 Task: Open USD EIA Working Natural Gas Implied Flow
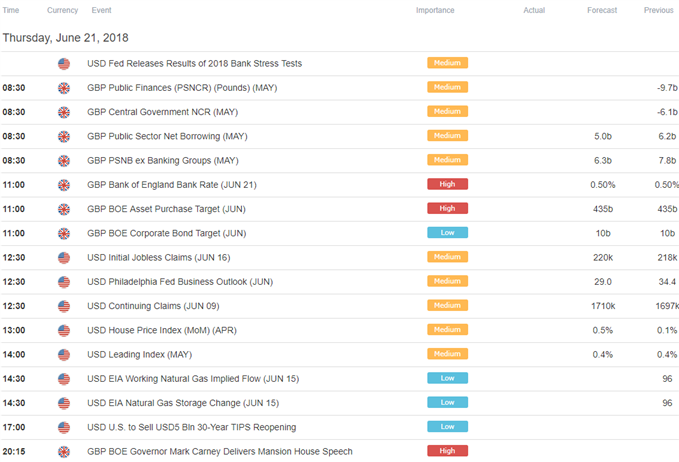coord(193,379)
